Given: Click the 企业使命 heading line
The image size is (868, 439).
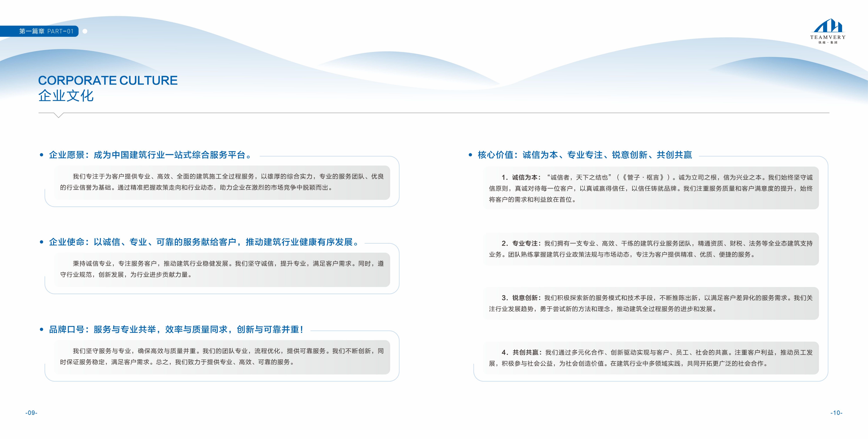Looking at the screenshot, I should pyautogui.click(x=204, y=242).
